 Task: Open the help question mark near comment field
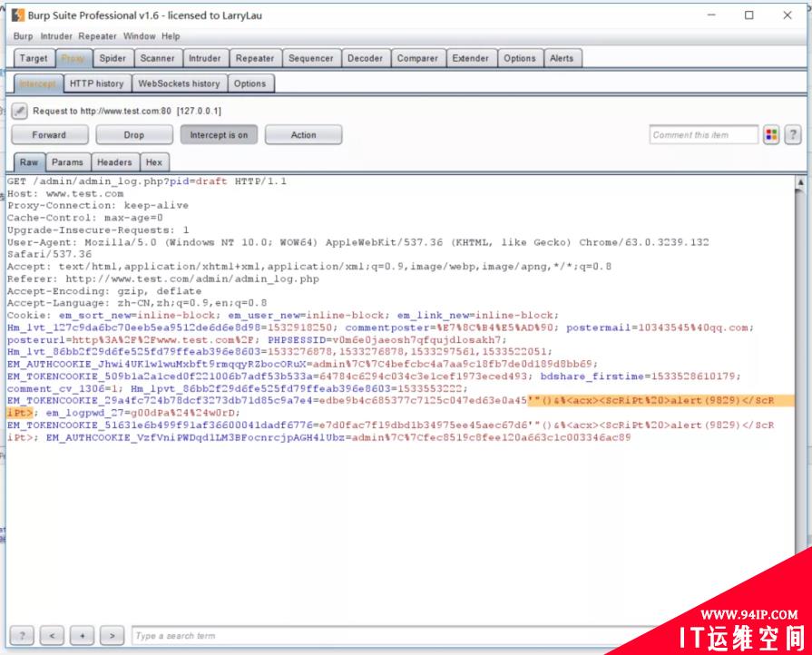pyautogui.click(x=792, y=135)
